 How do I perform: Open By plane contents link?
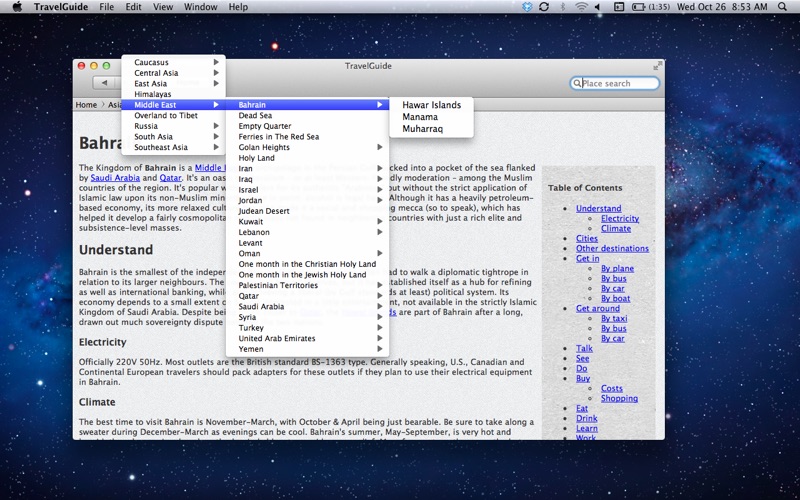point(617,268)
